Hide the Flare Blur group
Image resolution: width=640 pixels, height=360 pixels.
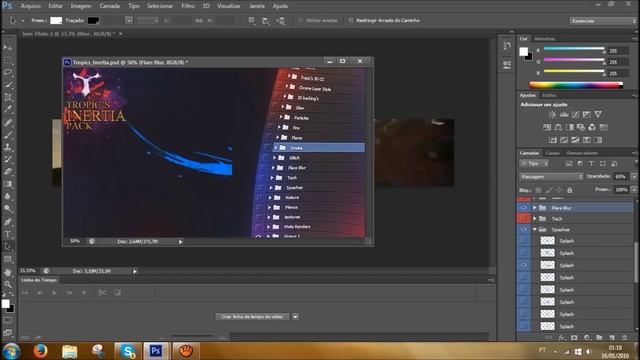point(523,208)
